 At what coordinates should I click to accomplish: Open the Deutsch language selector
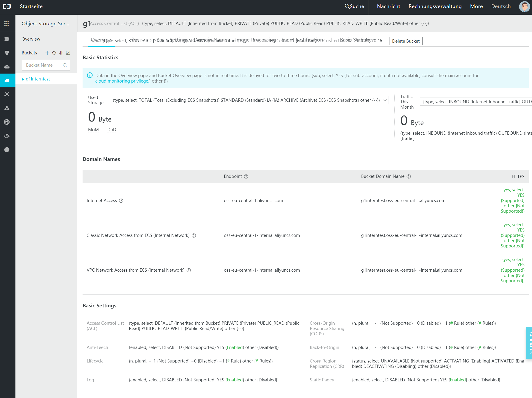point(501,6)
